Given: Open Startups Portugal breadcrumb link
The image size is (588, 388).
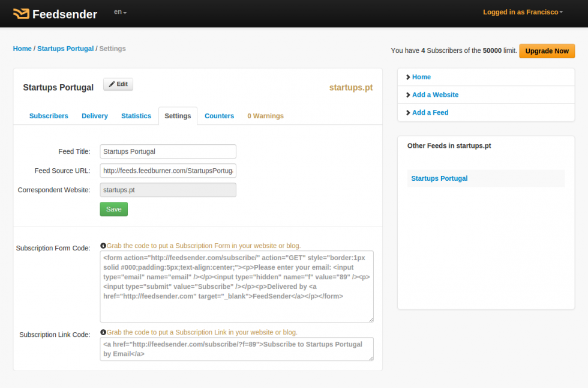Looking at the screenshot, I should click(65, 49).
